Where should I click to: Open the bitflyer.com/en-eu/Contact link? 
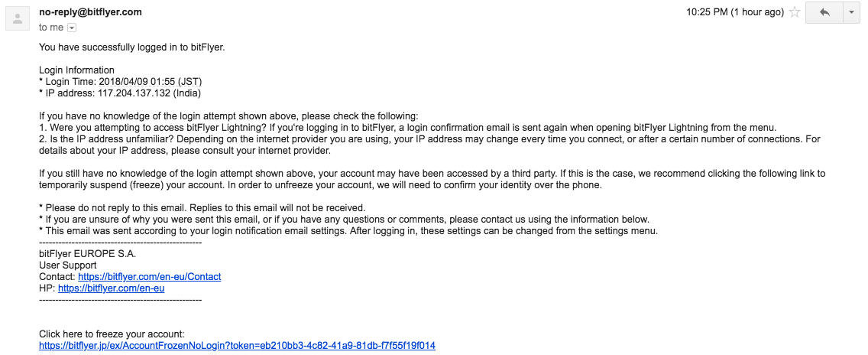coord(150,276)
